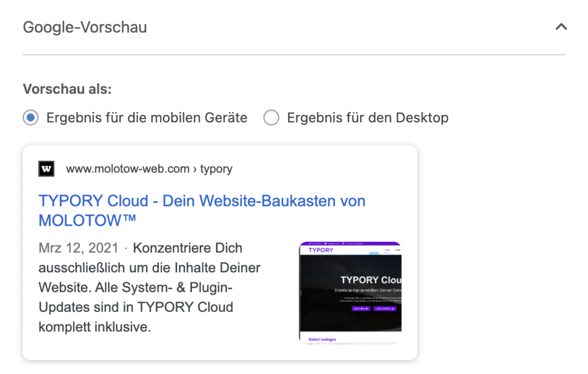The image size is (588, 374).
Task: Click the highlighted nav item beside Shop
Action: tap(386, 249)
